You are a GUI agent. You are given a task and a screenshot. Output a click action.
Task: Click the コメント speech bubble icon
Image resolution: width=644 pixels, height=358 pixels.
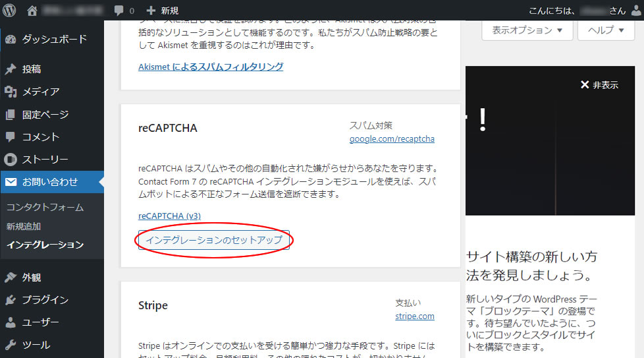11,137
